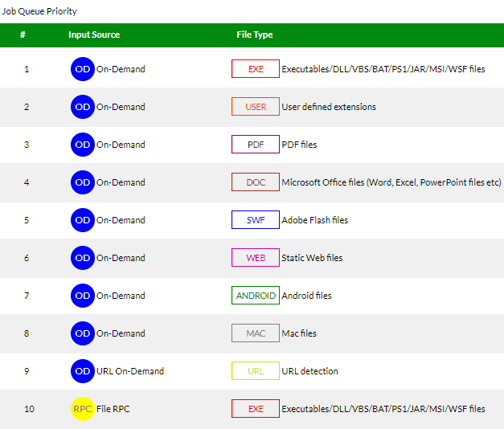504x429 pixels.
Task: Click On-Demand text in row 8
Action: 121,333
